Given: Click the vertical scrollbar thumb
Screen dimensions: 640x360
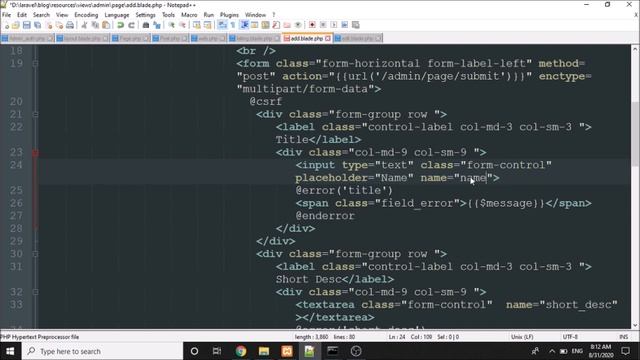Looking at the screenshot, I should point(635,133).
